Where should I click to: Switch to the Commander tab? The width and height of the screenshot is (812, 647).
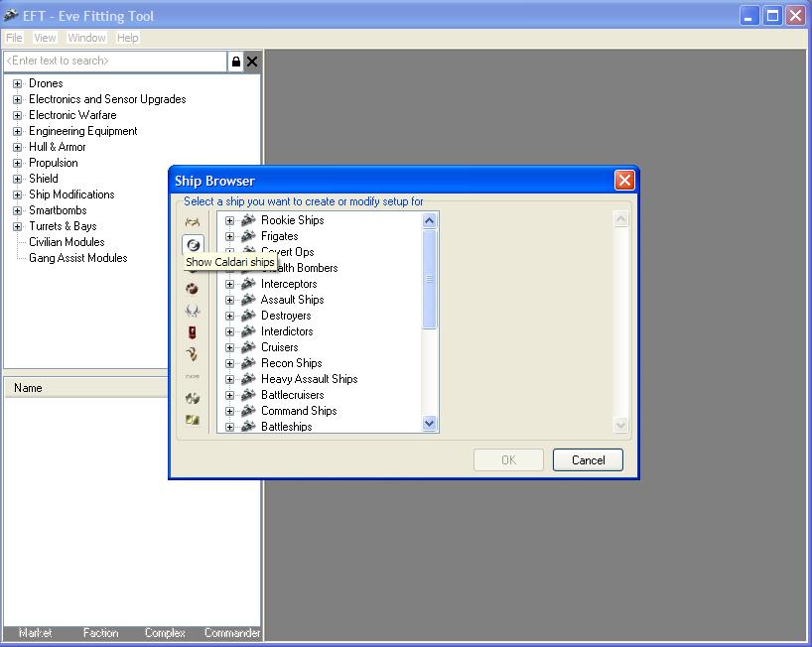(x=232, y=632)
